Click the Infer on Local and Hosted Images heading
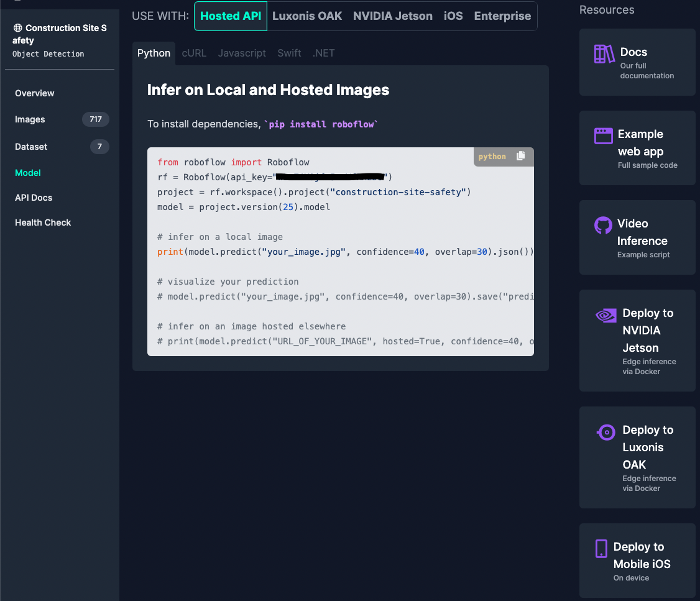The height and width of the screenshot is (601, 700). pos(269,89)
